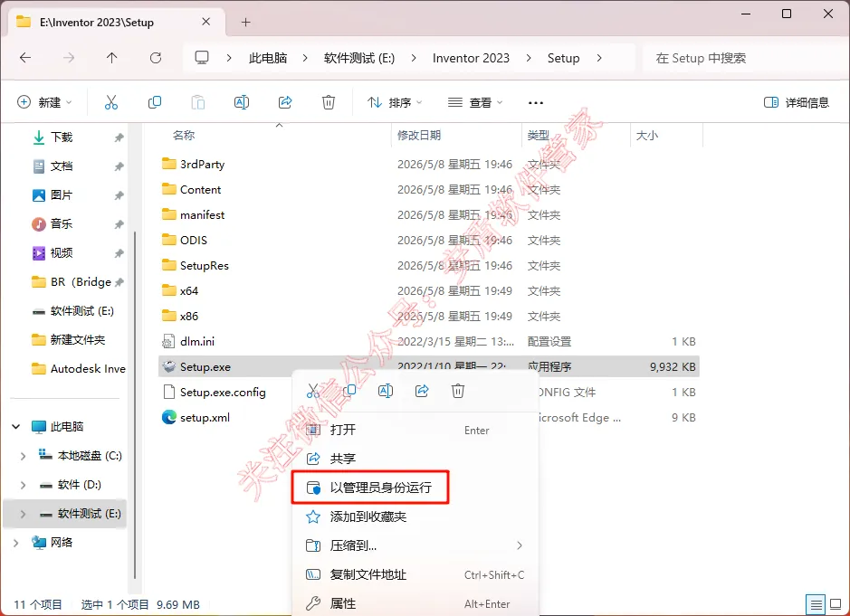Screen dimensions: 850x616
Task: Go back with the left arrow
Action: [25, 58]
